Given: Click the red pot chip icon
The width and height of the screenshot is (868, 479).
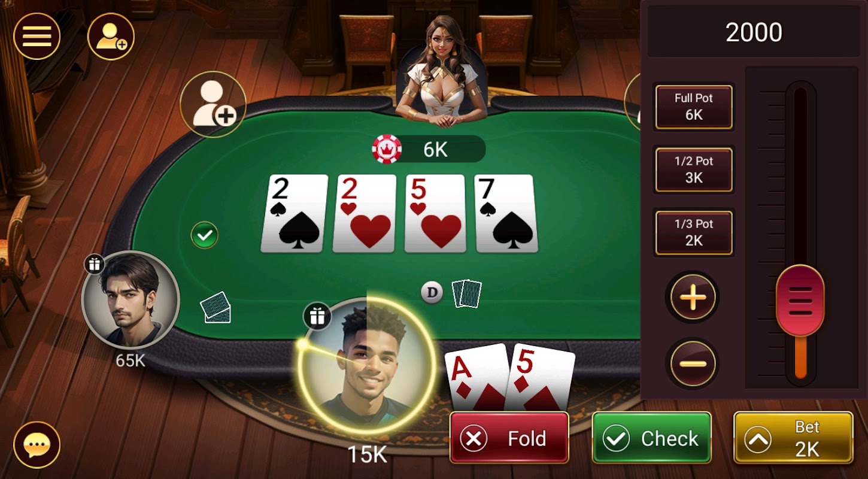Looking at the screenshot, I should pyautogui.click(x=387, y=148).
